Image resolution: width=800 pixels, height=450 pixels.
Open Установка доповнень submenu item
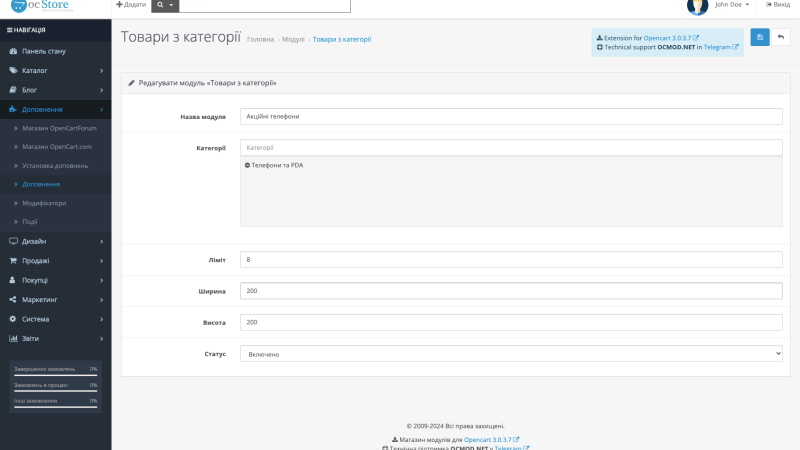[55, 165]
